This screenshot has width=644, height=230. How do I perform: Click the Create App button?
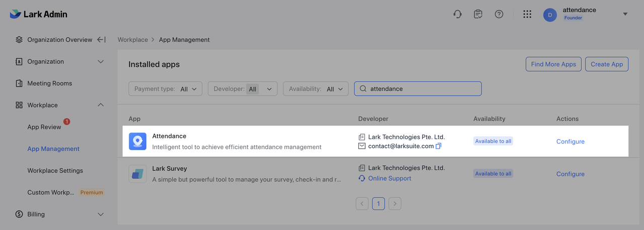point(606,64)
